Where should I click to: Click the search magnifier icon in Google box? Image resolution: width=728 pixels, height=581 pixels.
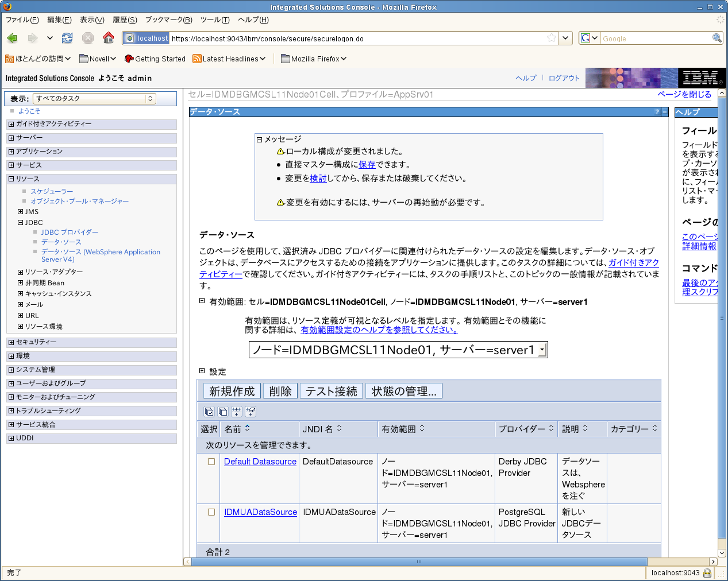[x=717, y=38]
